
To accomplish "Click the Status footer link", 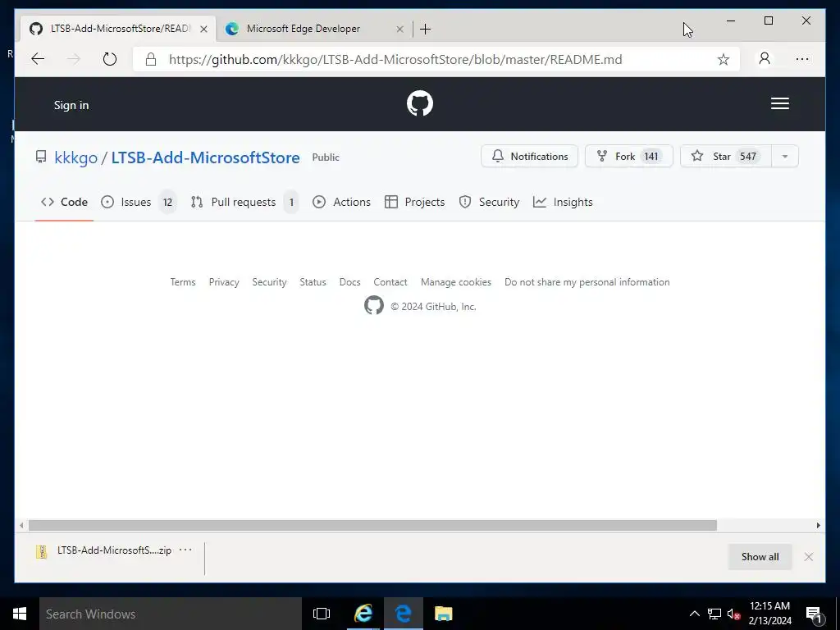I will (313, 282).
